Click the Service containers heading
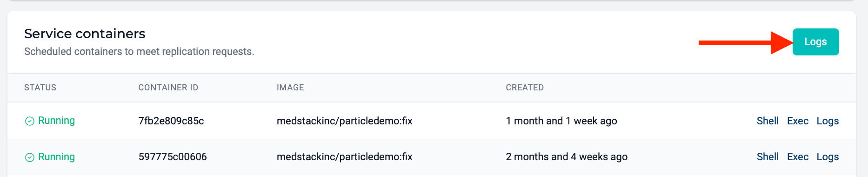Image resolution: width=868 pixels, height=177 pixels. click(85, 34)
